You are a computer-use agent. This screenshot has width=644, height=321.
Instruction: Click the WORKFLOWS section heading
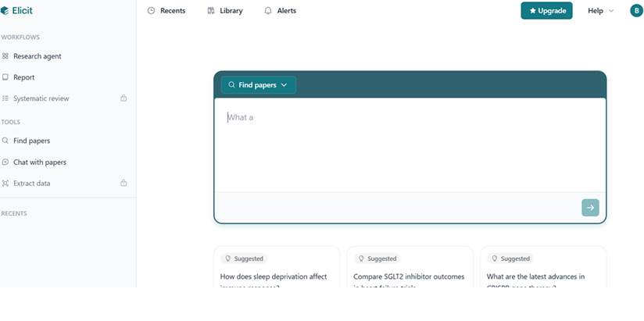(20, 37)
